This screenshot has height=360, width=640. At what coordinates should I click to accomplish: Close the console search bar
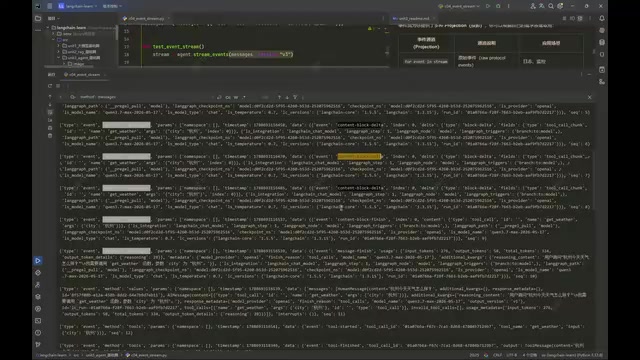[x=589, y=97]
